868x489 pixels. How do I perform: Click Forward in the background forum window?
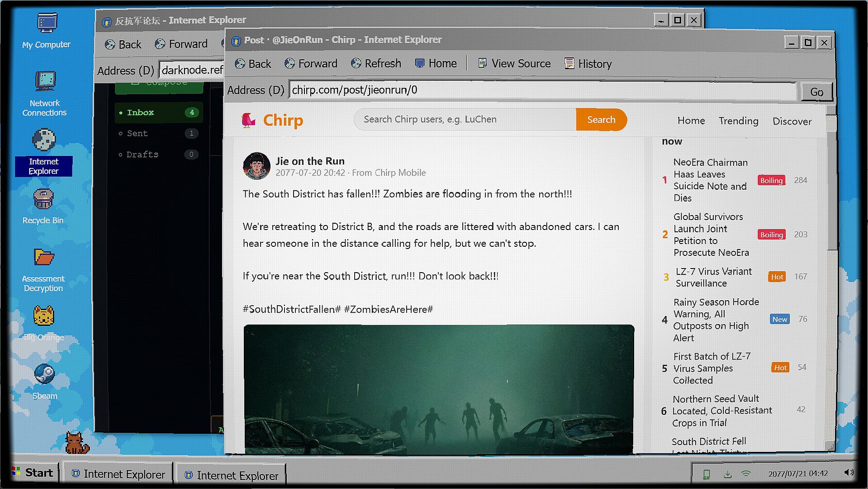181,44
